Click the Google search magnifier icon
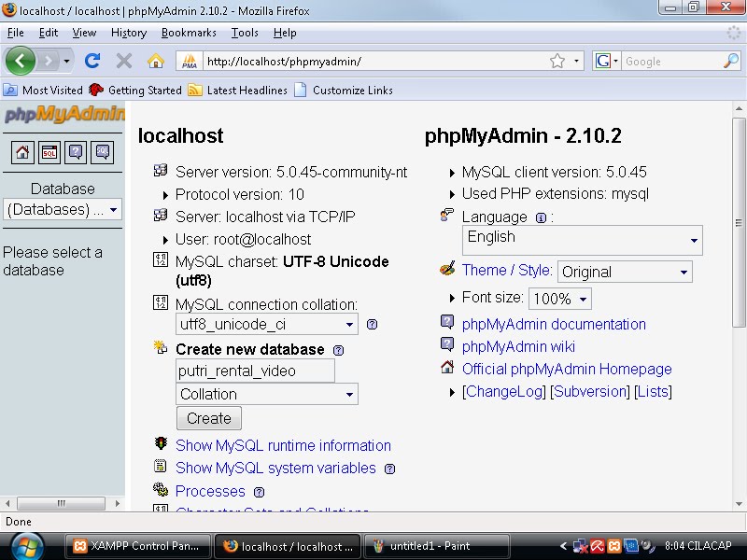The image size is (747, 560). tap(730, 61)
